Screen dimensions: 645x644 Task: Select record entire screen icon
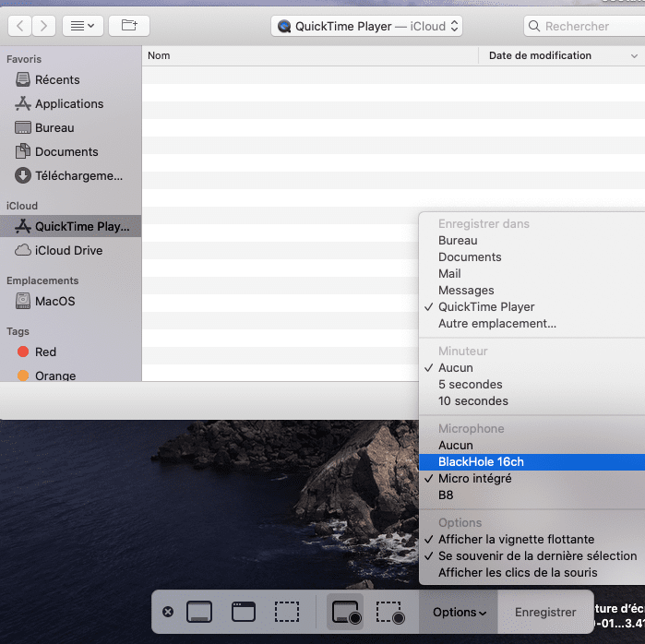[345, 612]
